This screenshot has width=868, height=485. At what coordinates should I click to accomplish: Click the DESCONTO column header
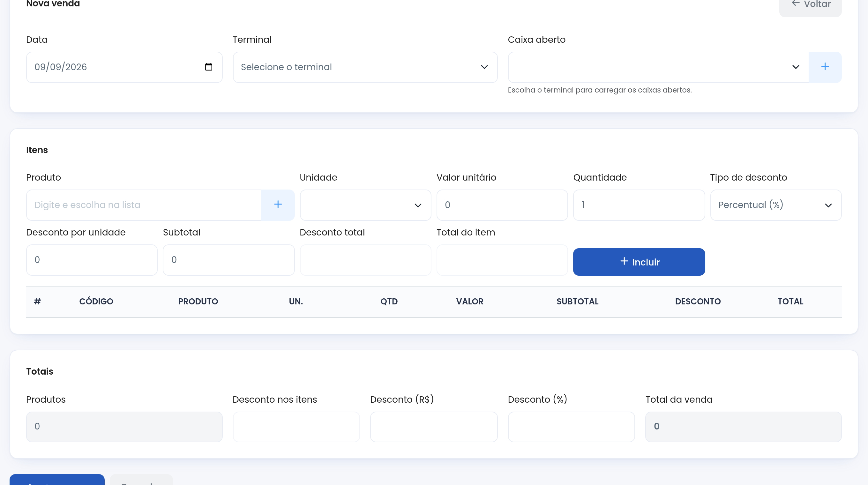click(698, 302)
